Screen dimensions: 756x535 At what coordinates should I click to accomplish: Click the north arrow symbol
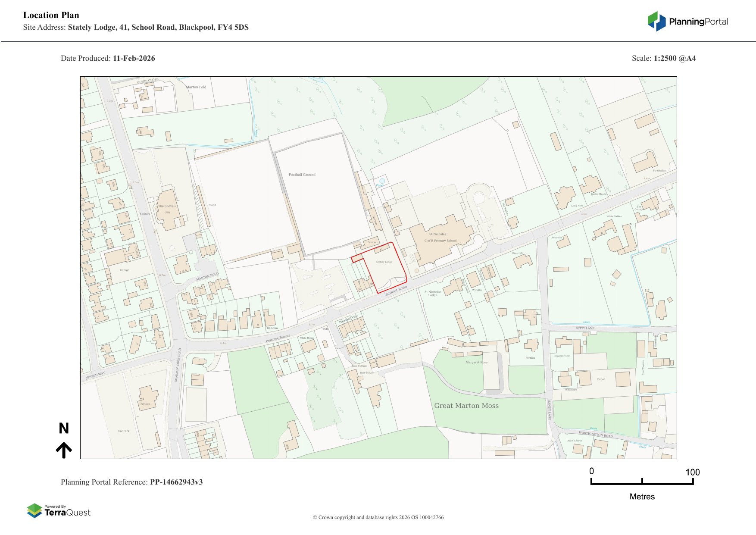[x=64, y=450]
